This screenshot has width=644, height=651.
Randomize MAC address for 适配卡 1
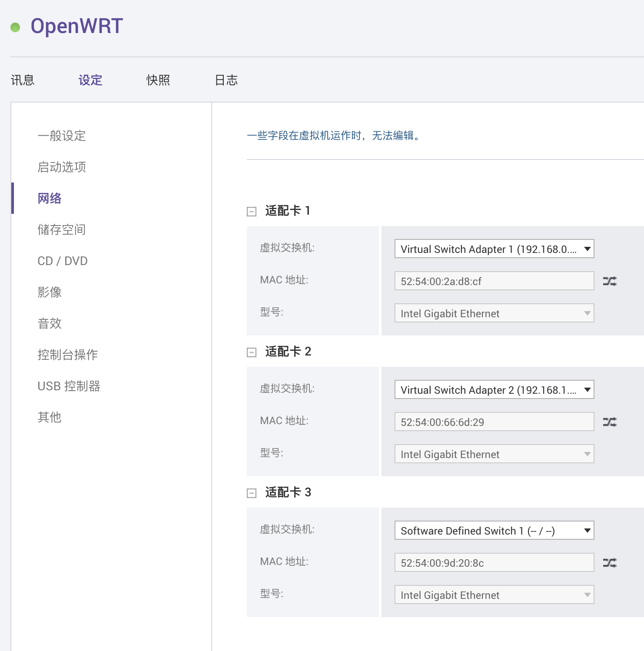[x=610, y=281]
